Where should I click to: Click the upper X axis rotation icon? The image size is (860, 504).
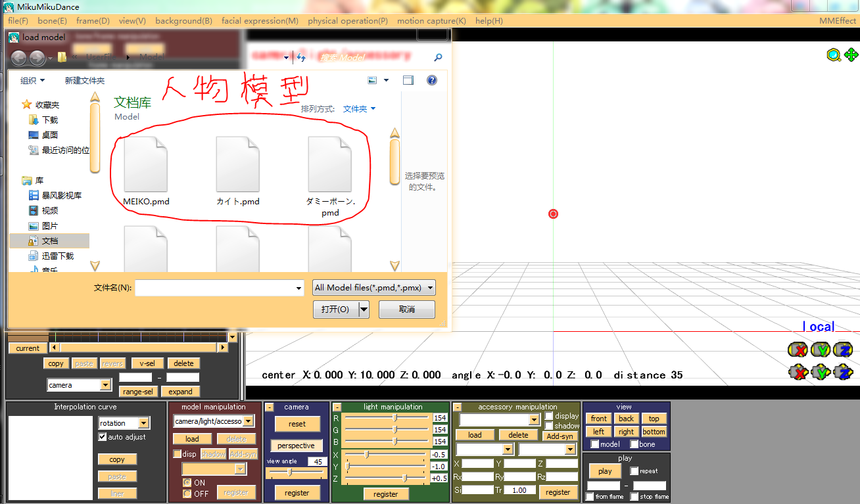pyautogui.click(x=798, y=350)
